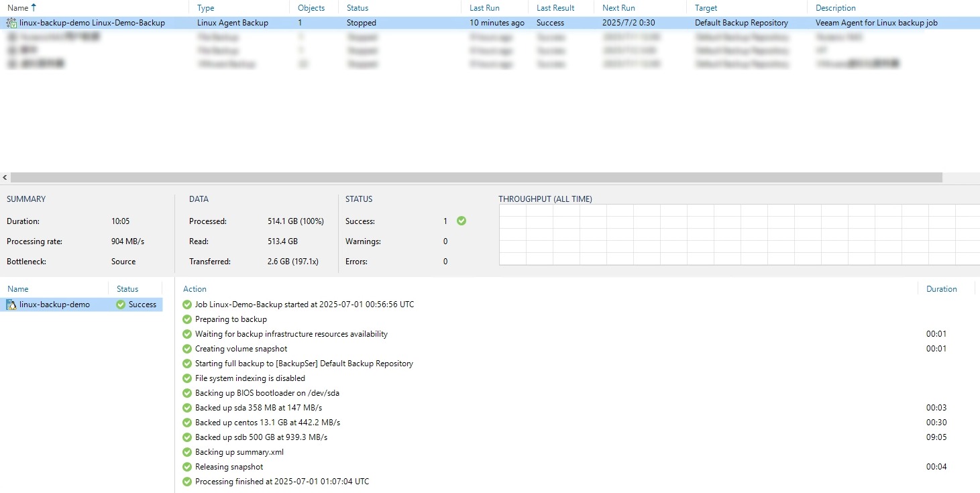The image size is (980, 493).
Task: Click the green check next to the Success count
Action: (461, 221)
